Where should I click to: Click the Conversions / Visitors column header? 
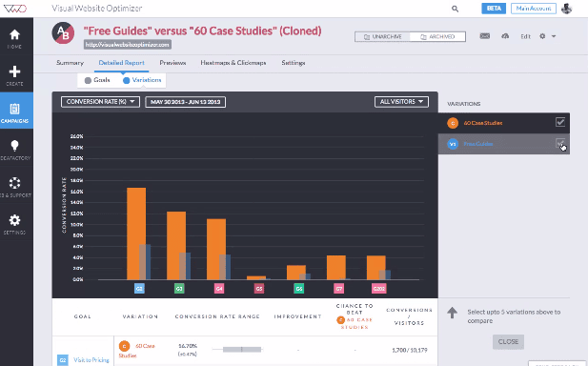click(409, 316)
